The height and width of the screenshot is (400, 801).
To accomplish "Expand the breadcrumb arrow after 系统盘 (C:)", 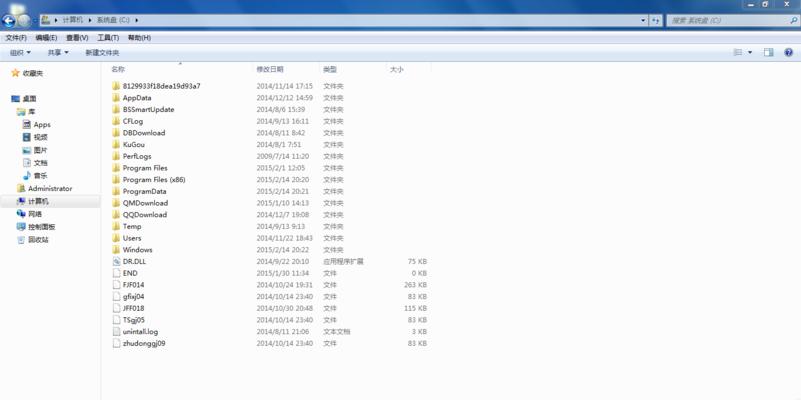I will [137, 20].
